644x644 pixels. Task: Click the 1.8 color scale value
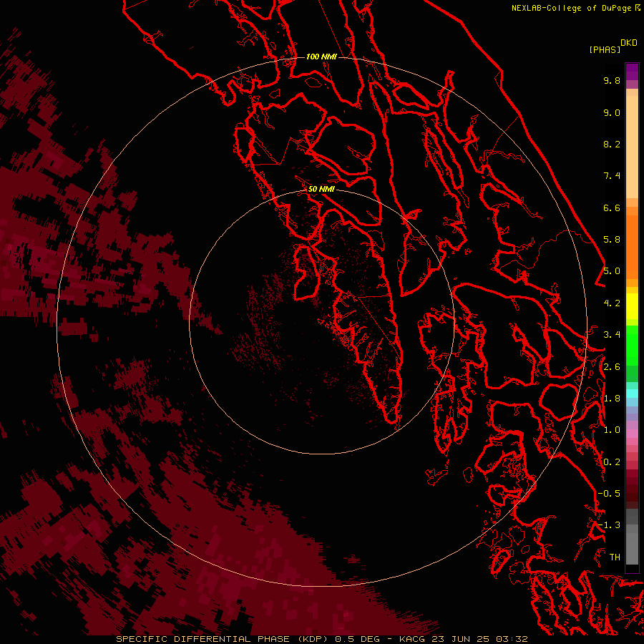612,399
